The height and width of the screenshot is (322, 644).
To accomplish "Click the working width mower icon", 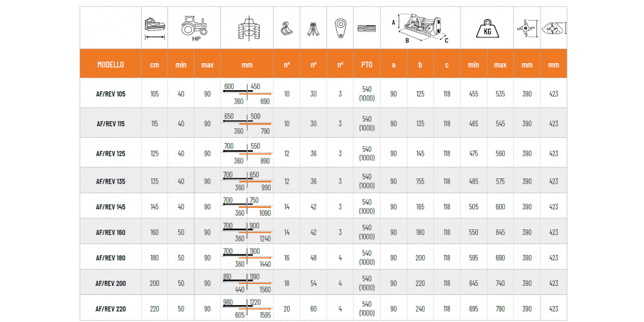I will (155, 27).
